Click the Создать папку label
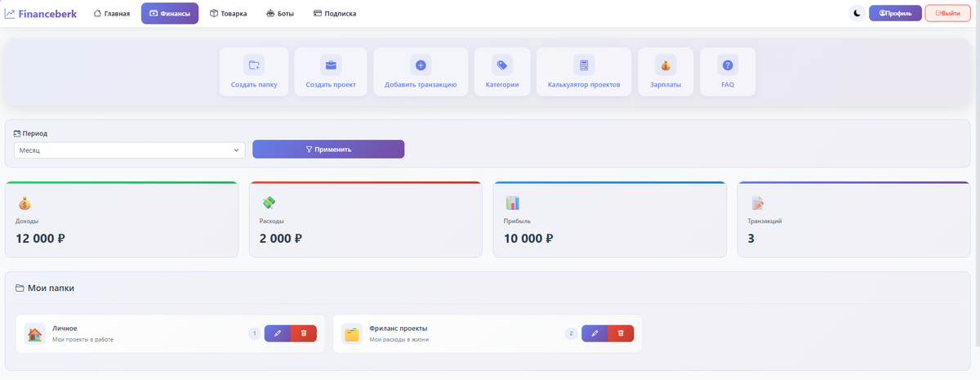The width and height of the screenshot is (980, 380). coord(254,85)
